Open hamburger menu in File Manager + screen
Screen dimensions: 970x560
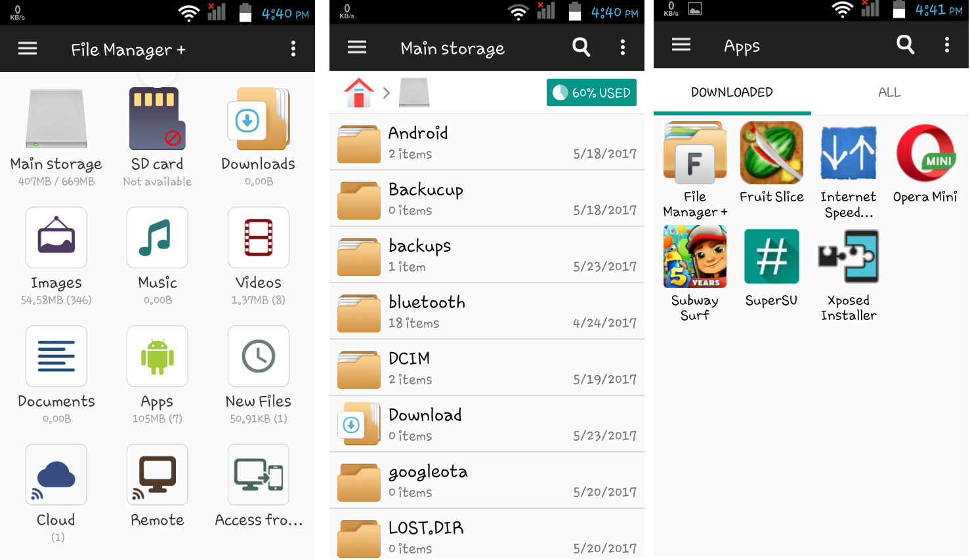click(28, 49)
